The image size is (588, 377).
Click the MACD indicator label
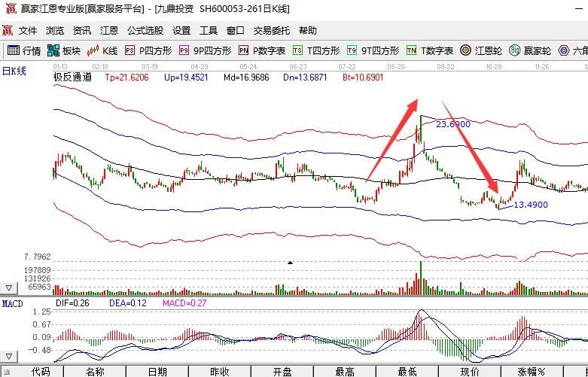tap(12, 303)
